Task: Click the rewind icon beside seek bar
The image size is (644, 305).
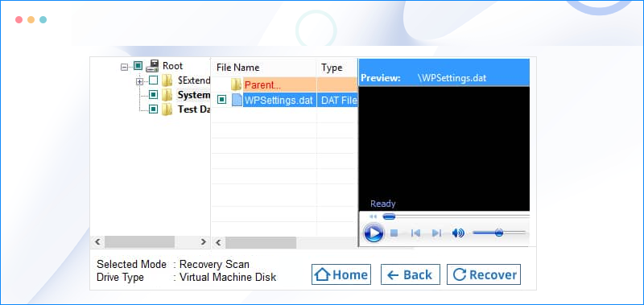Action: click(373, 216)
